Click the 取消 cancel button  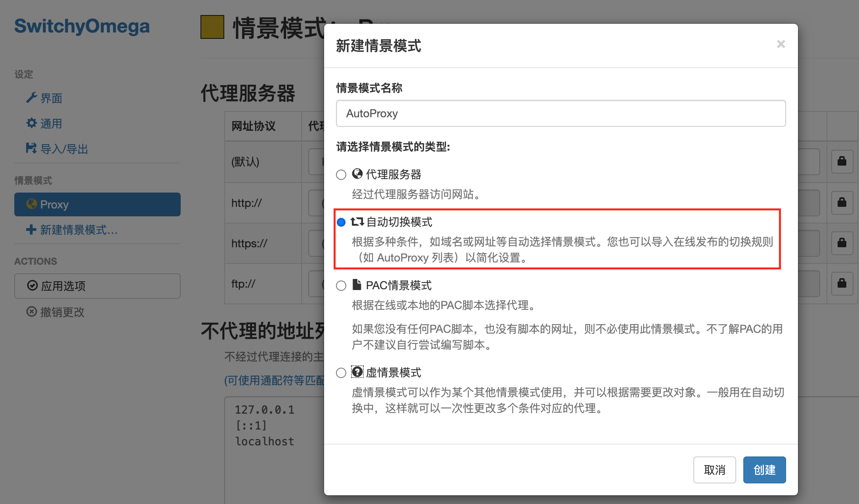click(x=714, y=470)
